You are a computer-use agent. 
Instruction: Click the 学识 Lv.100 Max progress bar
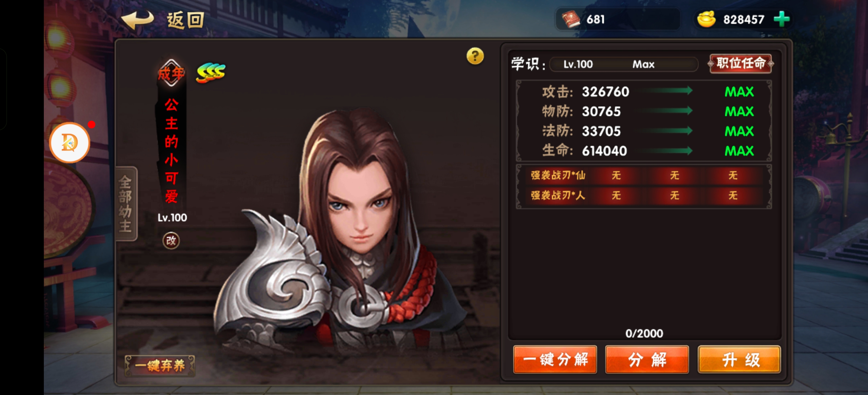click(x=624, y=64)
